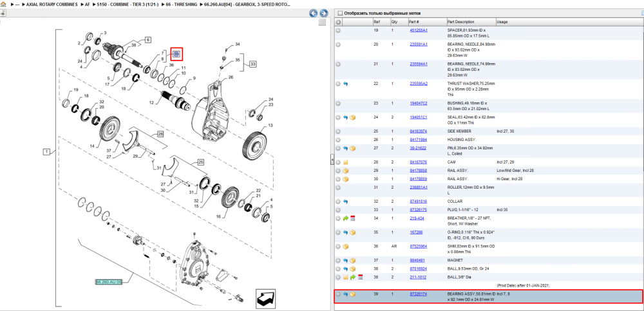Screen dimensions: 644x311
Task: Click blue supersession arrow on row 24 SEAL
Action: (x=345, y=117)
